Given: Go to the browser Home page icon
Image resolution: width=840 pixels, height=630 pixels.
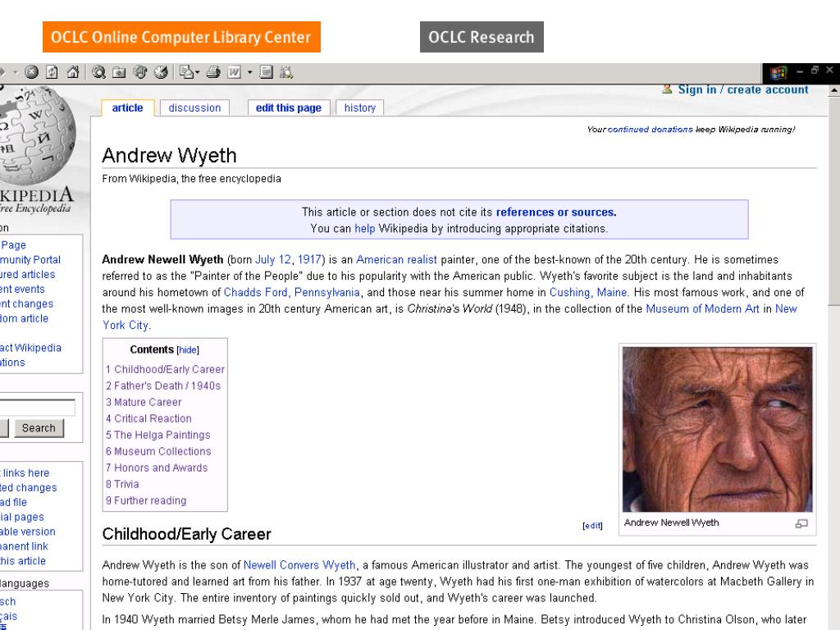Looking at the screenshot, I should (73, 72).
